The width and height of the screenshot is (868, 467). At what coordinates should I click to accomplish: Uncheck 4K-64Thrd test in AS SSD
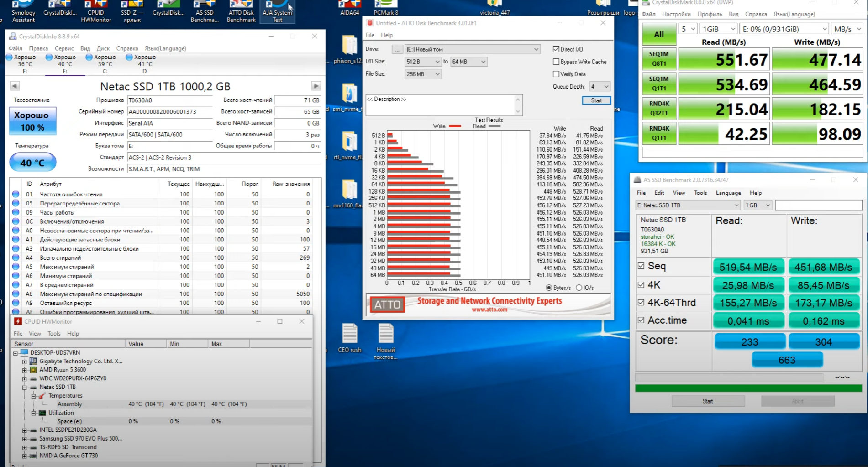[x=641, y=302]
